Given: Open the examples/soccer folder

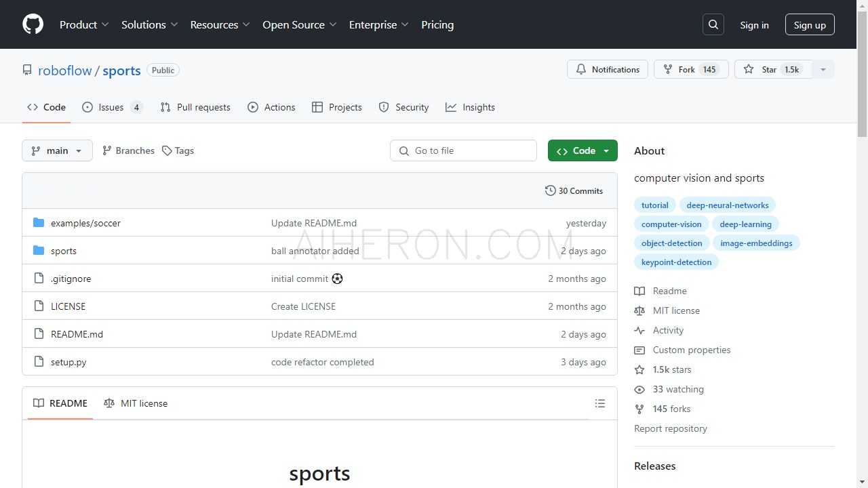Looking at the screenshot, I should pos(85,223).
